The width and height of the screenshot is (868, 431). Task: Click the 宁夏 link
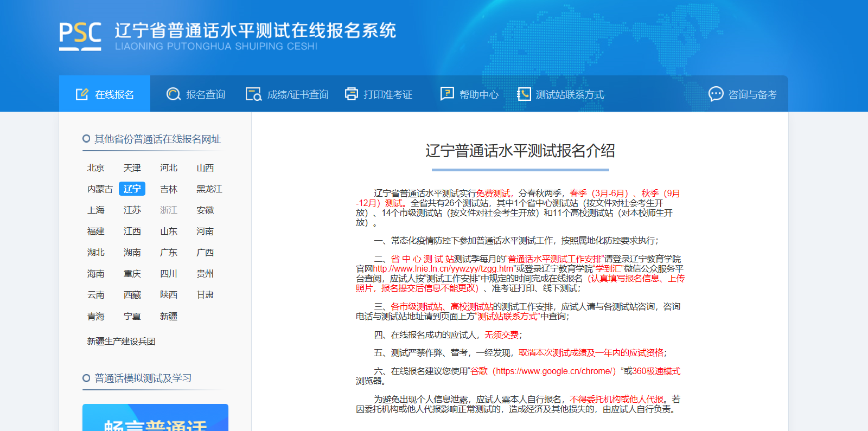tap(132, 317)
